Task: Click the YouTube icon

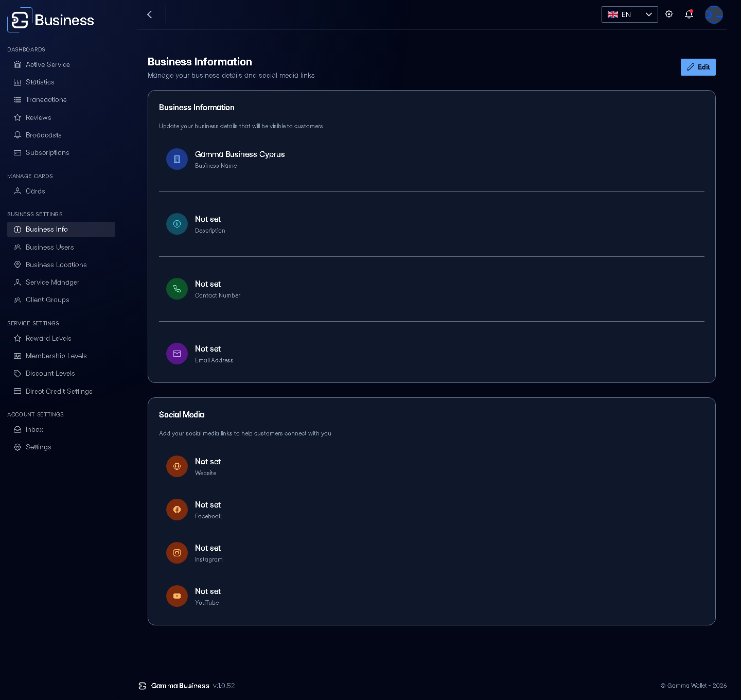Action: (x=177, y=596)
